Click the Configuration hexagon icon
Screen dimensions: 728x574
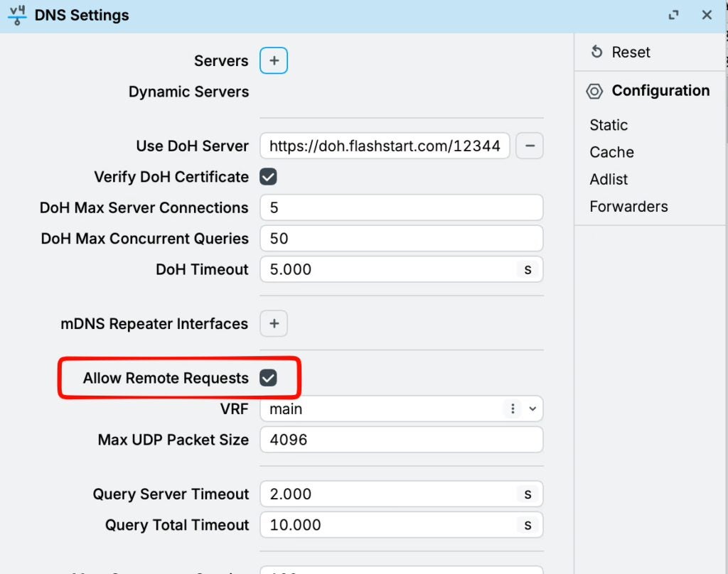click(594, 91)
